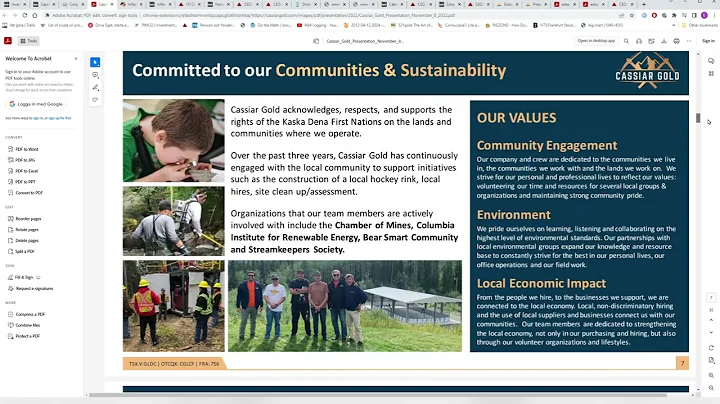The height and width of the screenshot is (404, 720).
Task: Open the 'sign in' link
Action: (x=38, y=118)
